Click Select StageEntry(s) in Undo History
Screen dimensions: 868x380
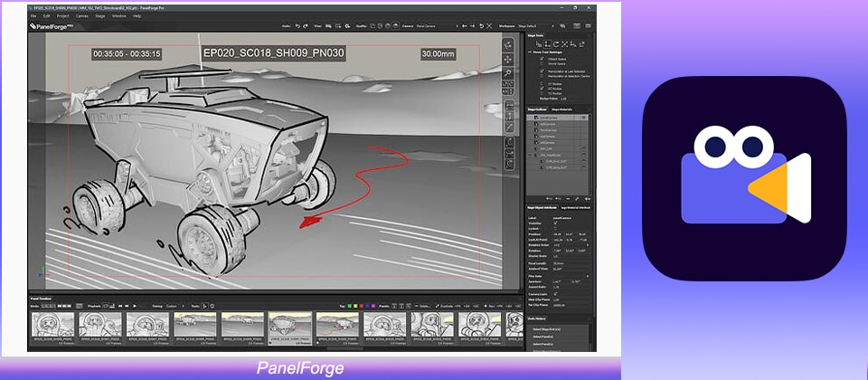(548, 329)
